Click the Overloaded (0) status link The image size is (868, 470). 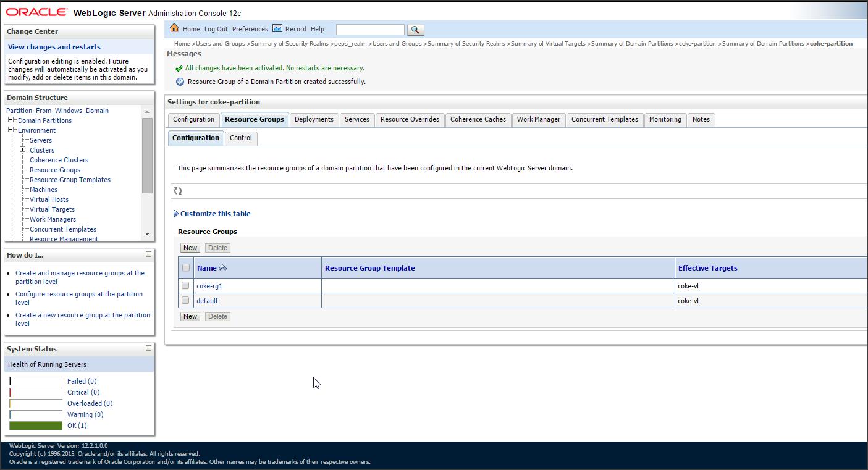pyautogui.click(x=90, y=403)
